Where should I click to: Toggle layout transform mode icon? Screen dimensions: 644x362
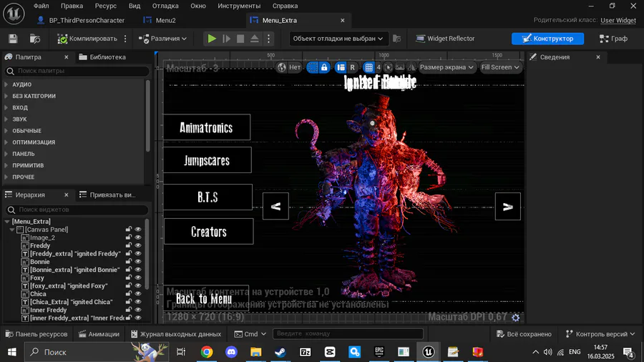(x=341, y=67)
